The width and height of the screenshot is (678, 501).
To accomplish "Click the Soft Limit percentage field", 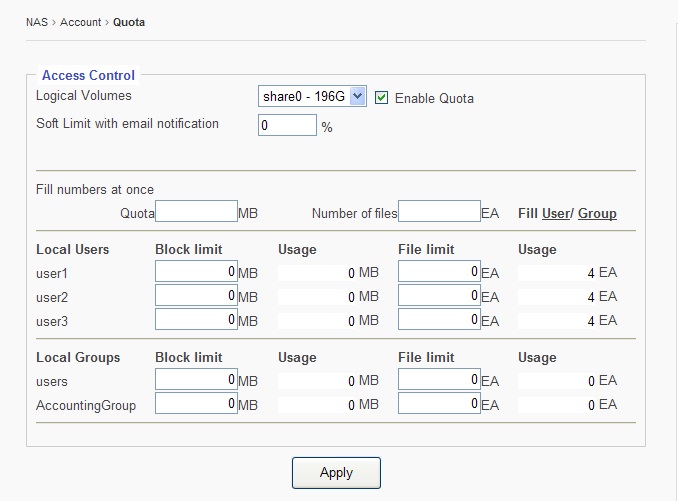I will [288, 126].
